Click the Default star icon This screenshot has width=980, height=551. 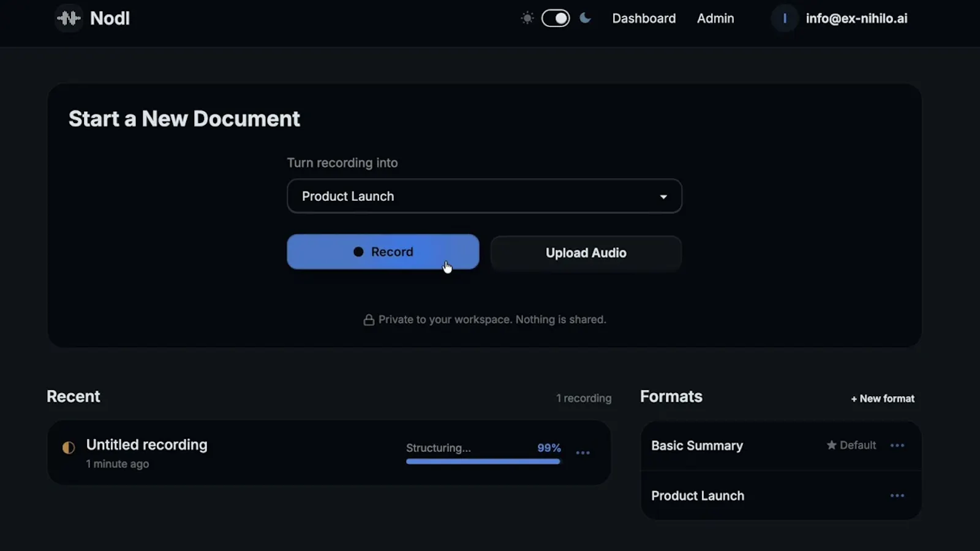831,445
